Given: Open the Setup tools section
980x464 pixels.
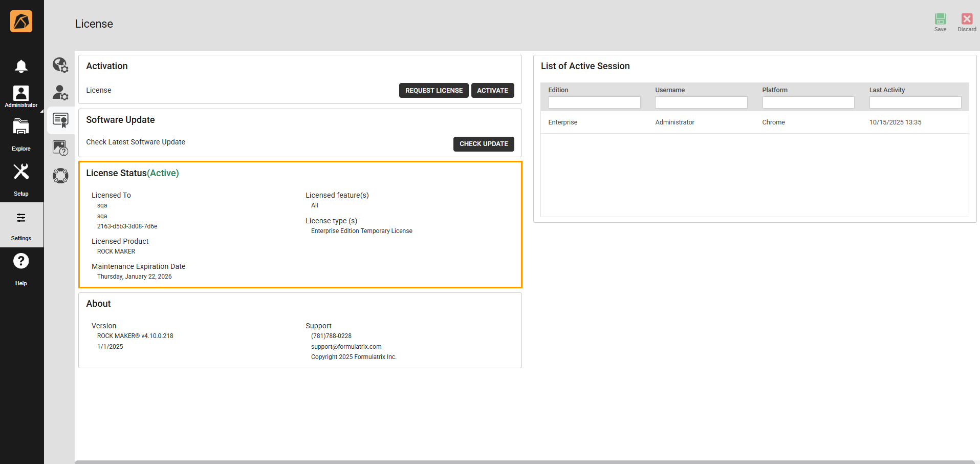Looking at the screenshot, I should coord(21,179).
